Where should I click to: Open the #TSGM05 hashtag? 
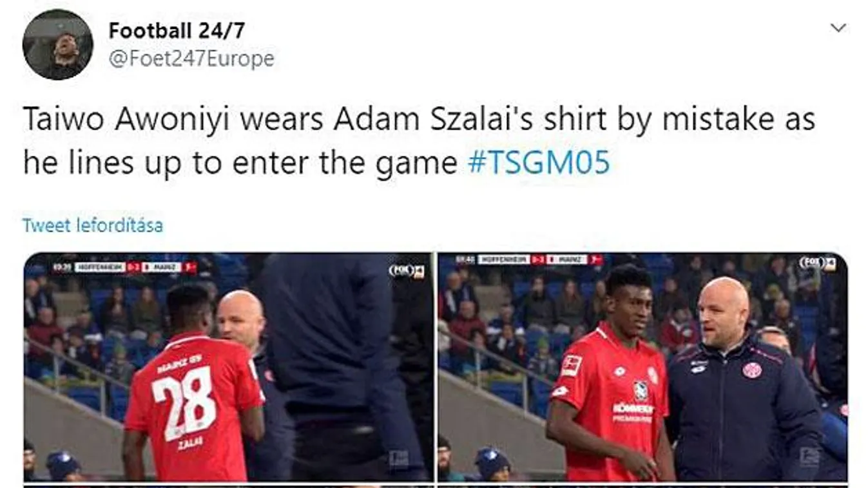(x=538, y=164)
